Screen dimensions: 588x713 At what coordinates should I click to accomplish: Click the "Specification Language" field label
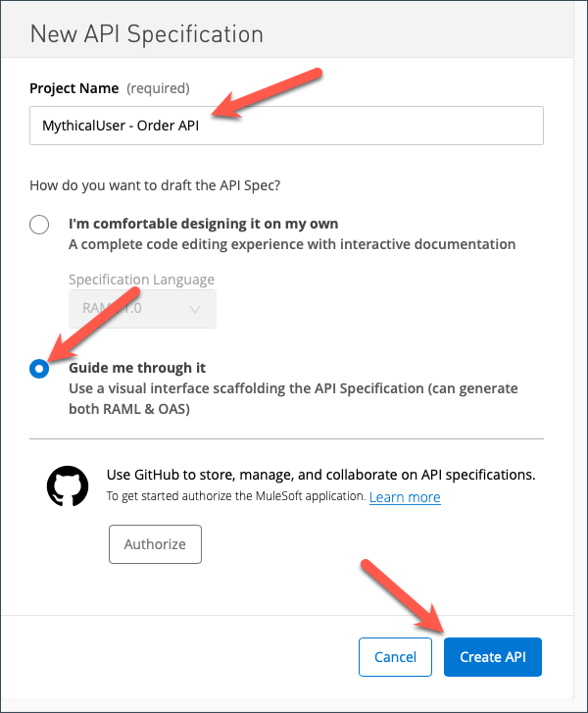[x=141, y=280]
